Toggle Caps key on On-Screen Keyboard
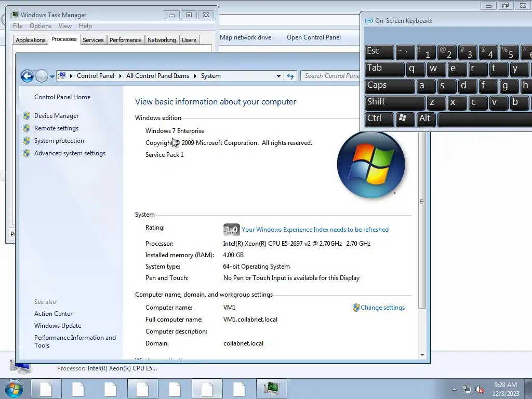Screen dimensions: 532x399 (390, 86)
